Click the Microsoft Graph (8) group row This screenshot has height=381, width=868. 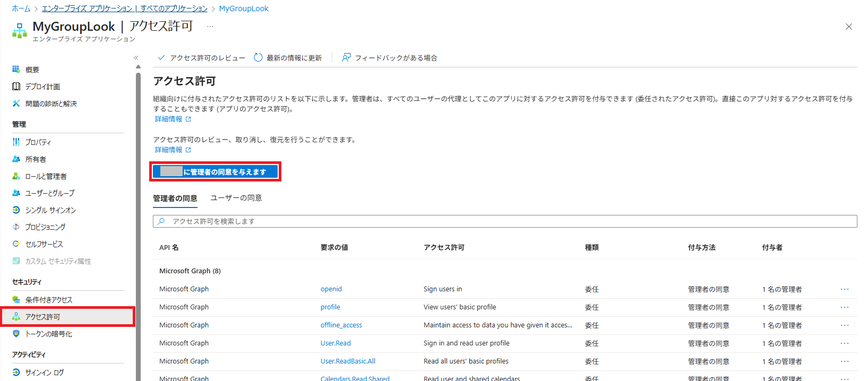coord(505,271)
